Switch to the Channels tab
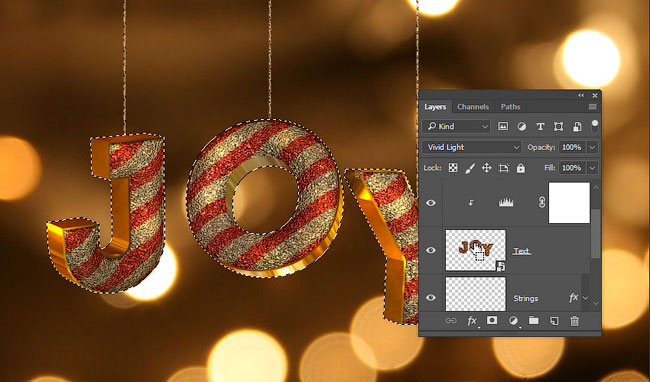Screen dimensions: 650x382 (473, 107)
